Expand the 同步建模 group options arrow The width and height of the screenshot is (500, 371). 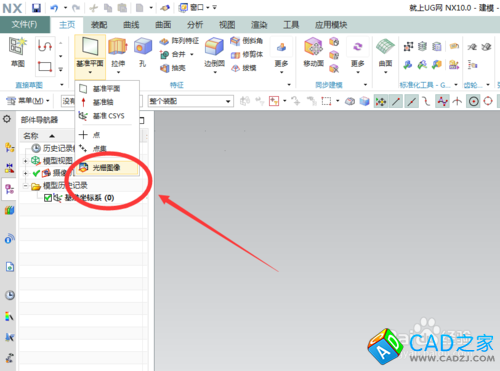[x=365, y=85]
